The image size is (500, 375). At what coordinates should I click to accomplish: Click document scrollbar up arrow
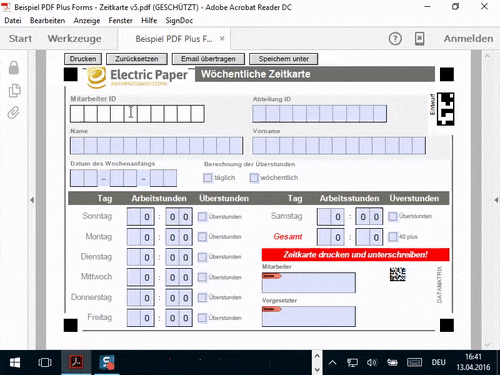[x=487, y=56]
